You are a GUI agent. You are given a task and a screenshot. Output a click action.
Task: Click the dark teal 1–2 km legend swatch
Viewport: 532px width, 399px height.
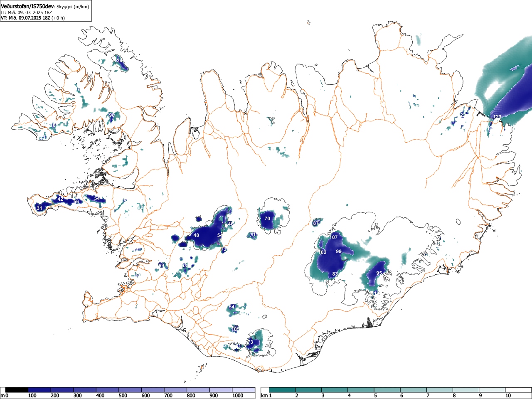282,390
